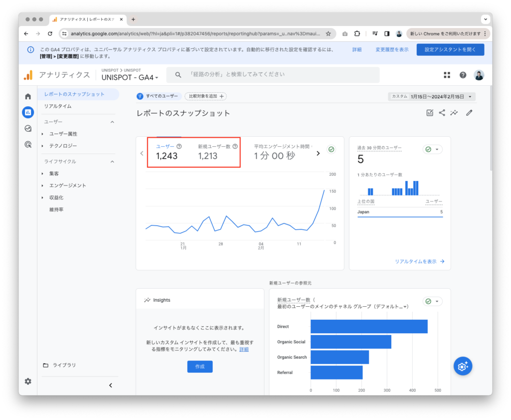511x420 pixels.
Task: Collapse the left navigation panel
Action: (110, 386)
